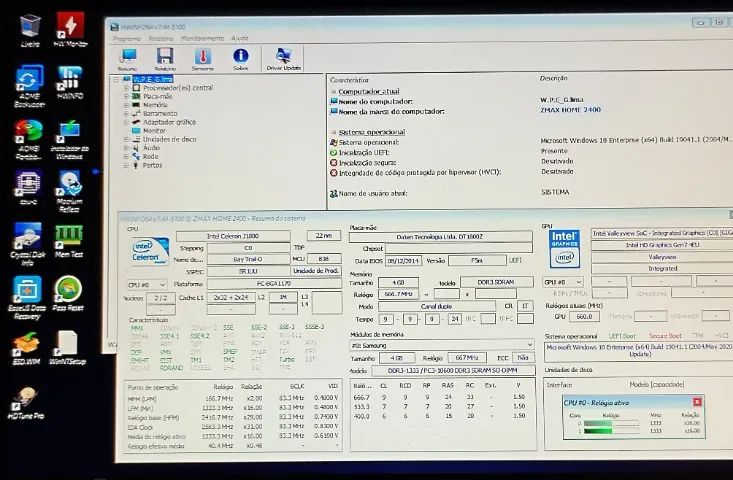The height and width of the screenshot is (480, 733).
Task: Click the core 1 clock bar in Relógio ativo
Action: pyautogui.click(x=611, y=431)
